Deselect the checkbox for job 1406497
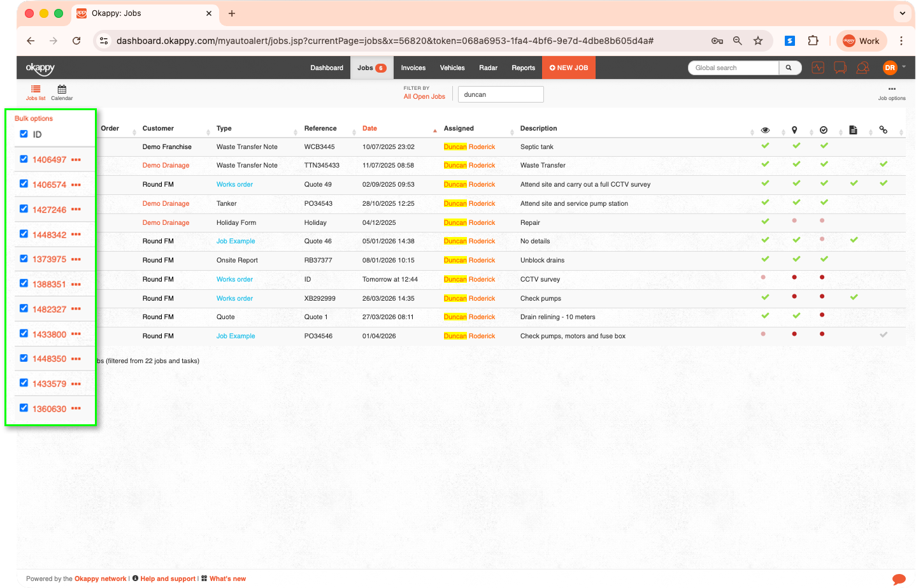The width and height of the screenshot is (916, 588). pyautogui.click(x=24, y=159)
